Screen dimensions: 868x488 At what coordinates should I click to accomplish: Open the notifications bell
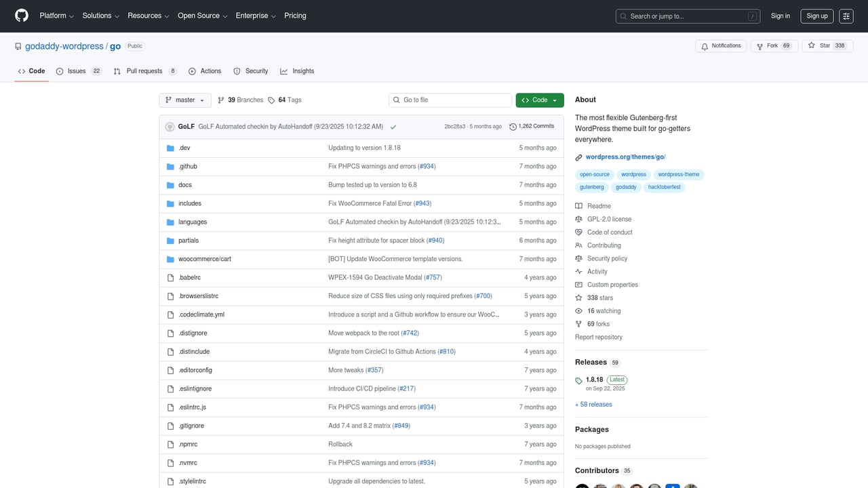(x=720, y=45)
